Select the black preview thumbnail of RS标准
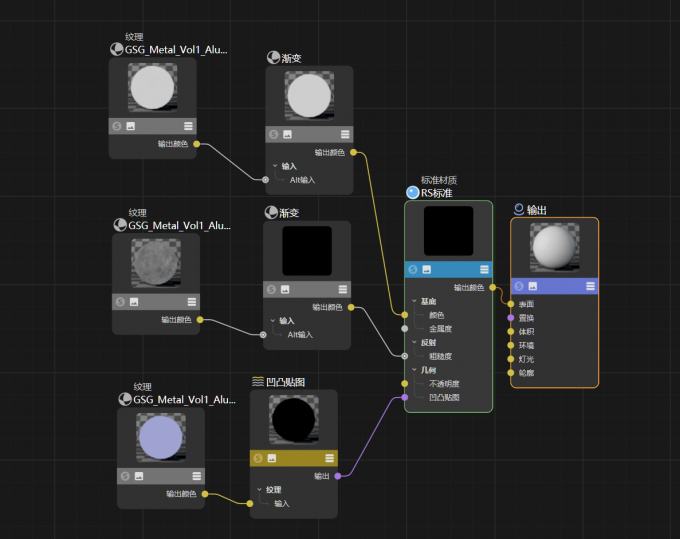Image resolution: width=680 pixels, height=539 pixels. point(448,231)
